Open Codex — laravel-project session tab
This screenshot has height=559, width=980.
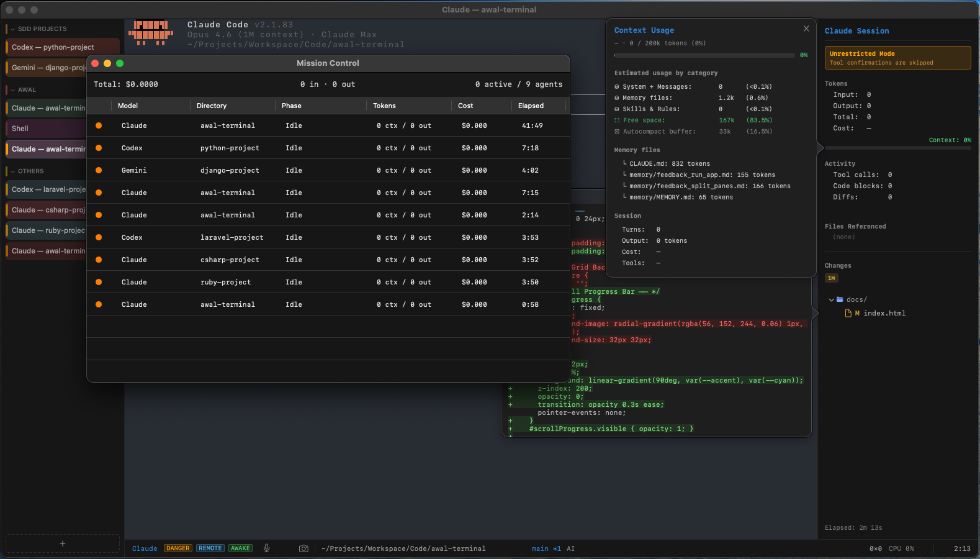pyautogui.click(x=46, y=189)
